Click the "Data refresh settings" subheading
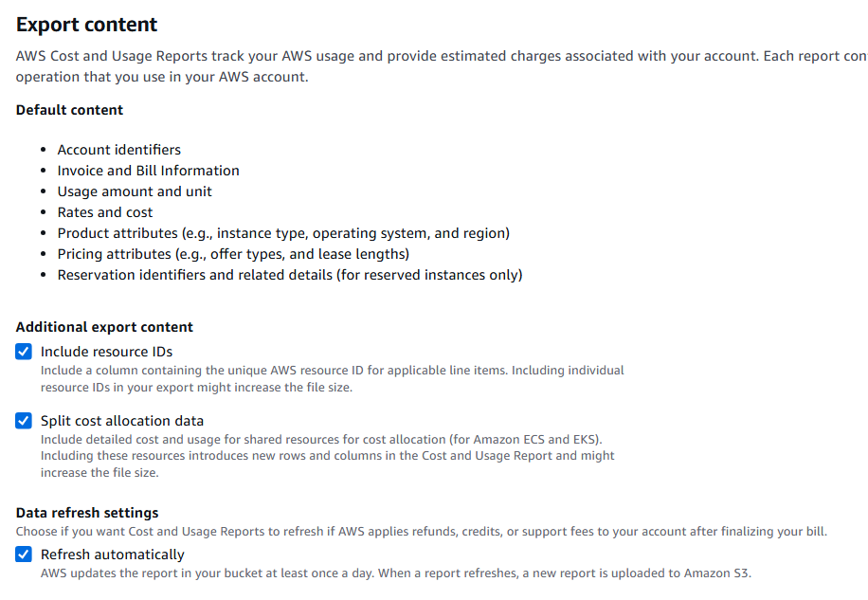Viewport: 868px width, 600px height. (x=87, y=513)
